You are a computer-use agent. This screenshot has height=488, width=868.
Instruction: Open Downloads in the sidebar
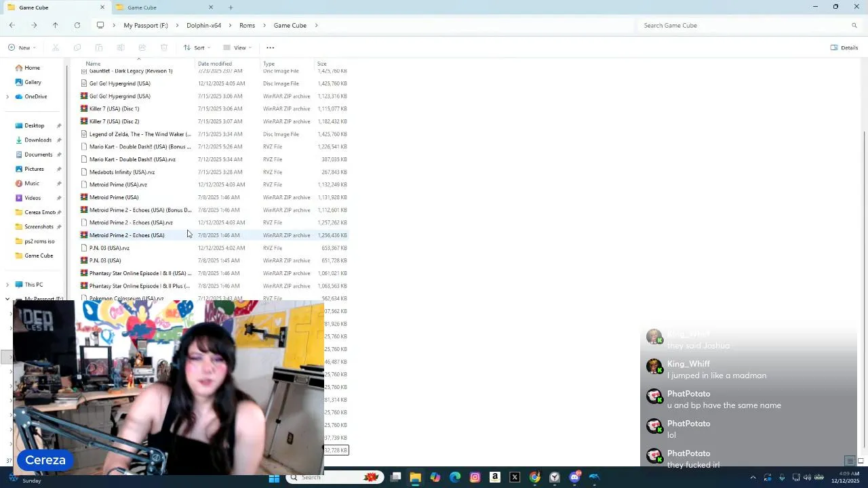(38, 140)
